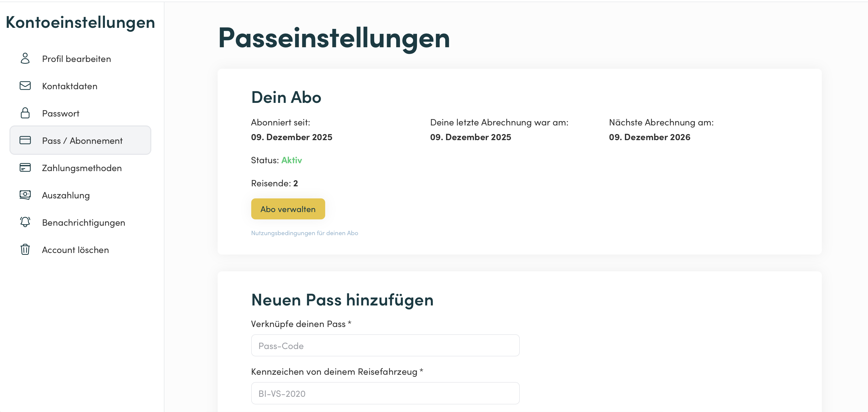Click the card icon for Pass / Abonnement
This screenshot has width=868, height=412.
(x=25, y=140)
